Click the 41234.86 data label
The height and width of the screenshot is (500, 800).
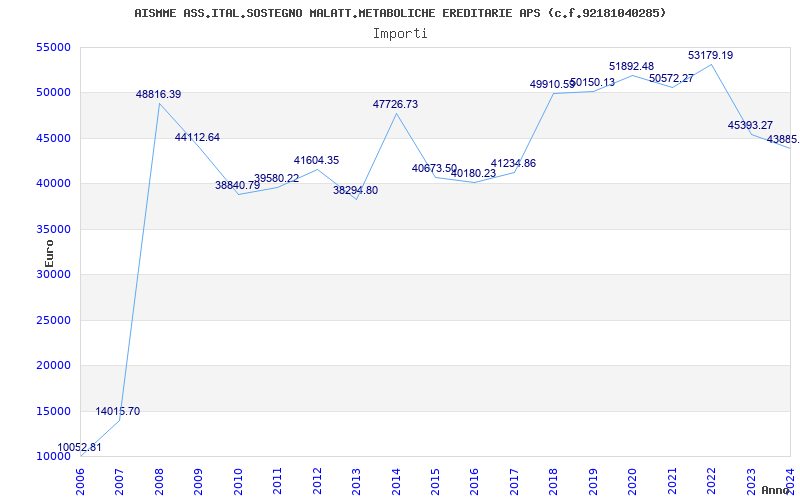click(513, 163)
